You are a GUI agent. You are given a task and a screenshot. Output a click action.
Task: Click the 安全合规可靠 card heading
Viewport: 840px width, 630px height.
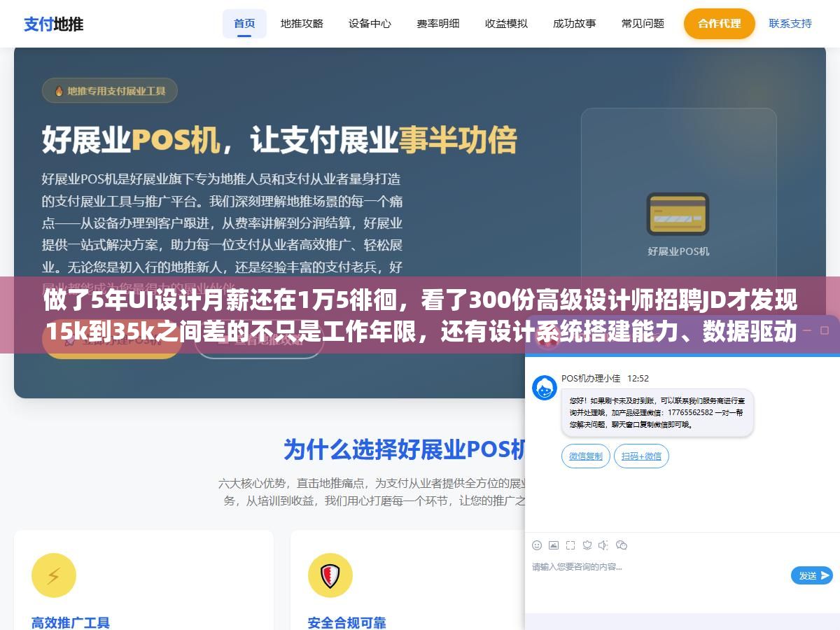(347, 622)
